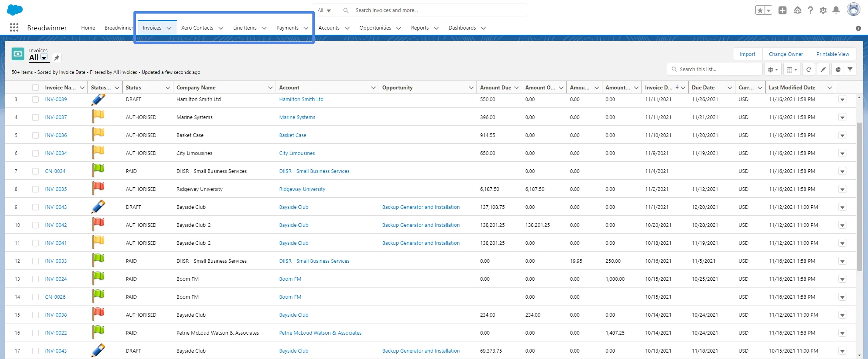This screenshot has height=359, width=868.
Task: Click the Trailhead guidance icon
Action: click(x=797, y=10)
